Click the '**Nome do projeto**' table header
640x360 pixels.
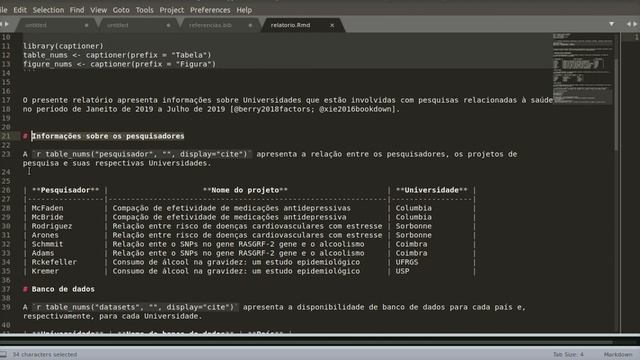click(x=245, y=190)
